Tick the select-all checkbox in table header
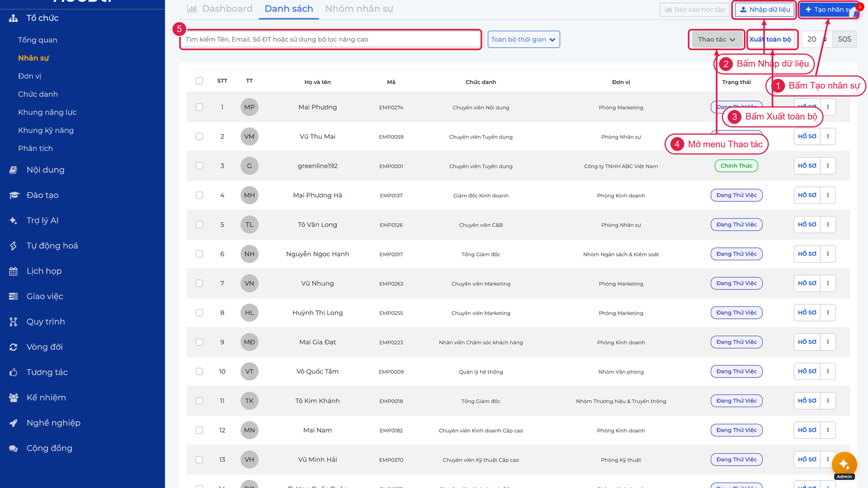The width and height of the screenshot is (868, 488). pos(199,81)
